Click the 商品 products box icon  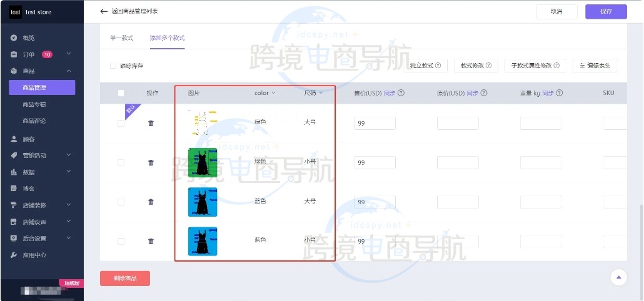(x=14, y=71)
